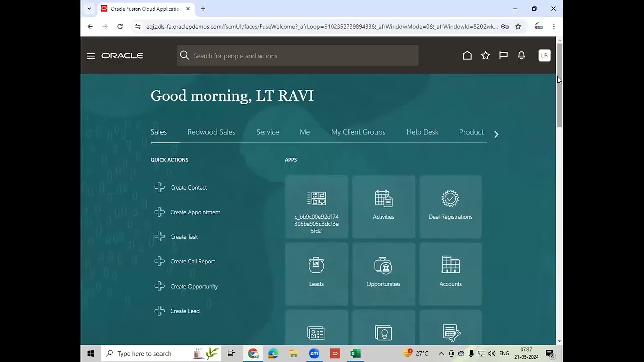This screenshot has width=644, height=362.
Task: Select the Oracle Fusion Cloud Applications browser tab
Action: click(x=146, y=9)
